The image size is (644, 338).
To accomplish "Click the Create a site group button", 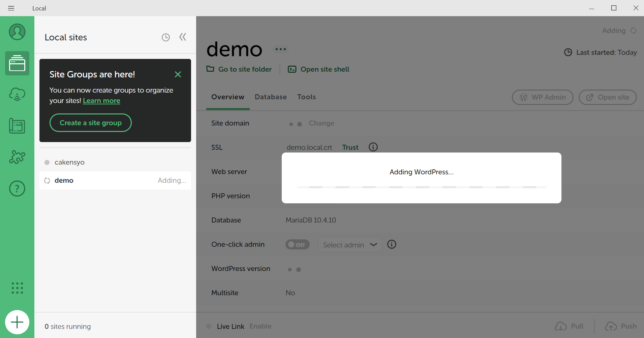I will [90, 123].
